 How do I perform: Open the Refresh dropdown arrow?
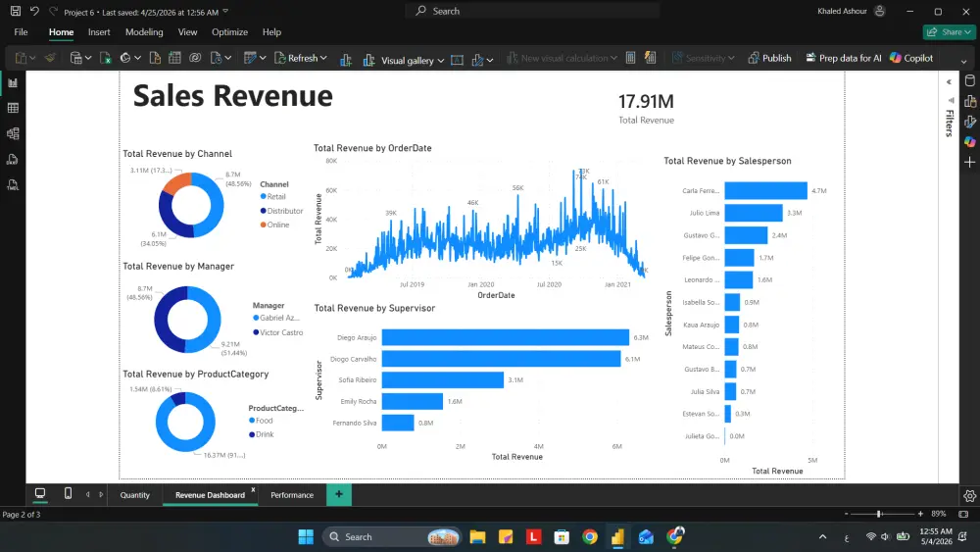(323, 58)
